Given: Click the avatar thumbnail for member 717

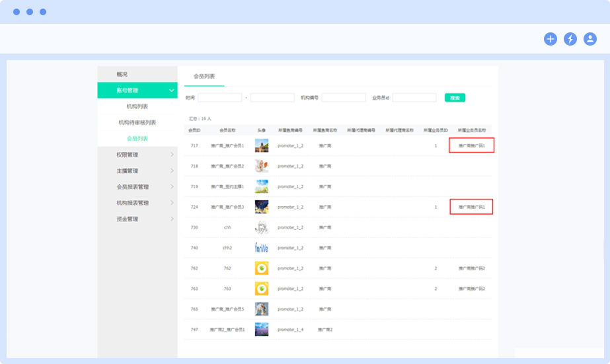Looking at the screenshot, I should (x=262, y=145).
